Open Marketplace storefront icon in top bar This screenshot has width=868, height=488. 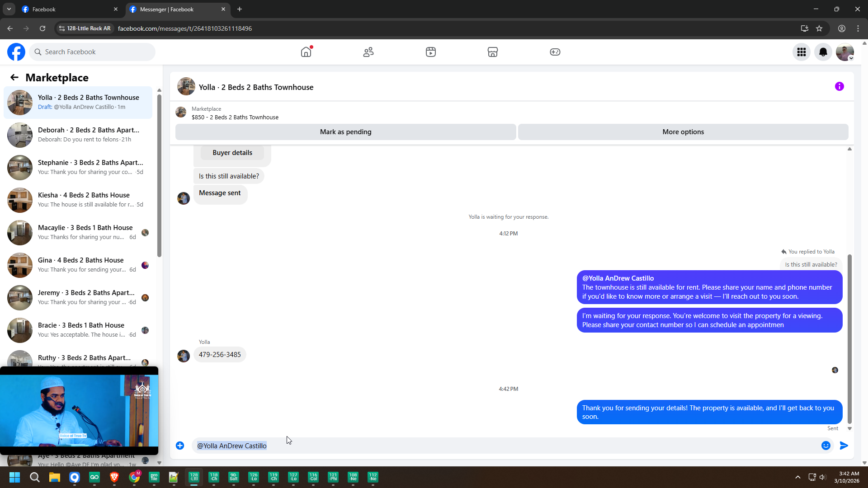493,52
